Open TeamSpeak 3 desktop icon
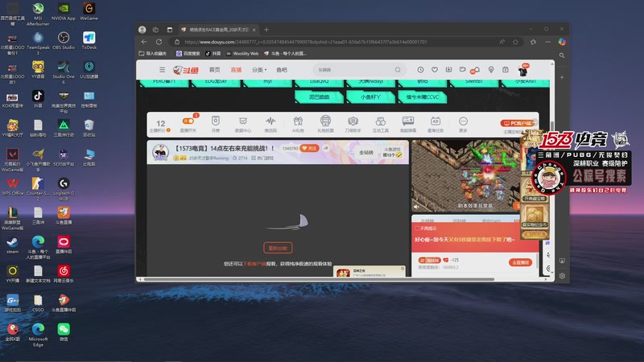This screenshot has width=644, height=362. (x=38, y=43)
